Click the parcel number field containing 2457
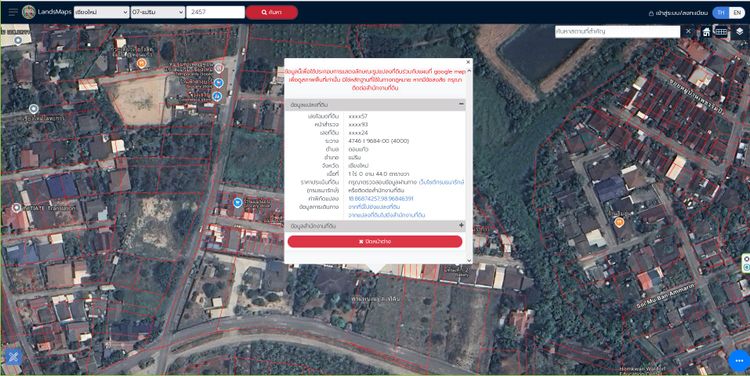The image size is (750, 376). tap(215, 12)
